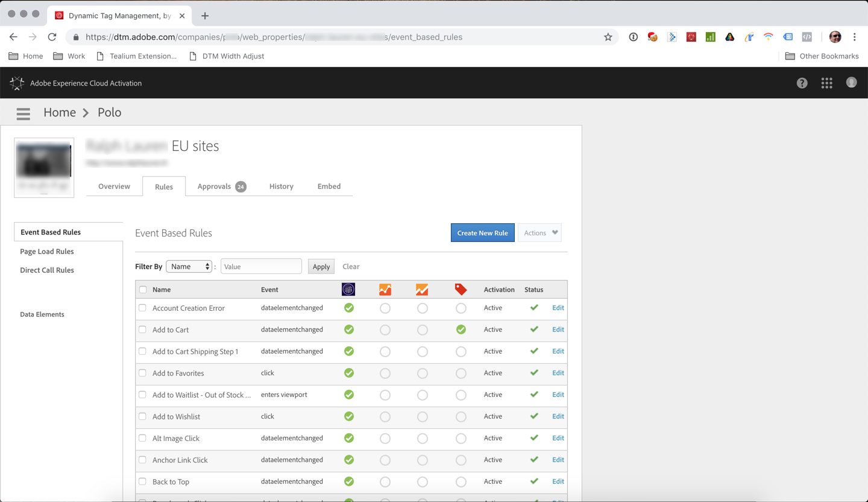The image size is (868, 502).
Task: Click the Adobe Analytics column header icon
Action: [348, 290]
